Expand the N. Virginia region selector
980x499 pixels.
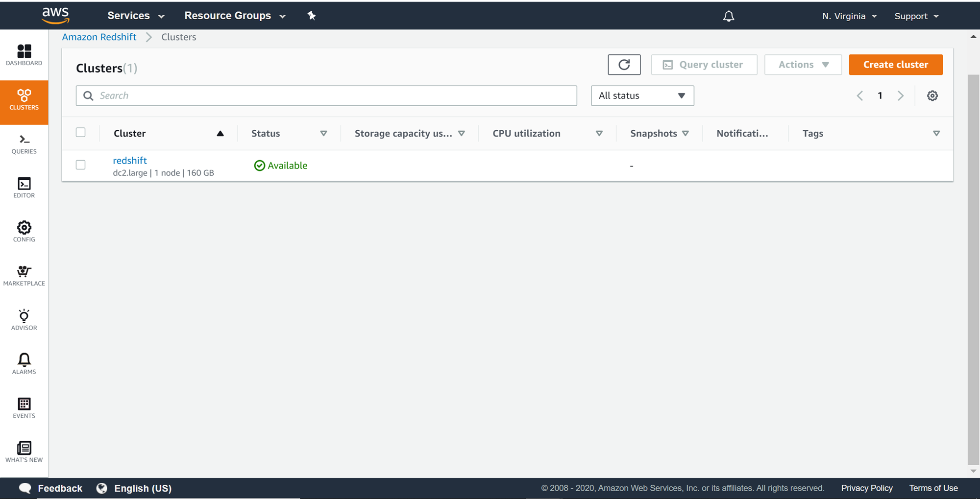(849, 16)
